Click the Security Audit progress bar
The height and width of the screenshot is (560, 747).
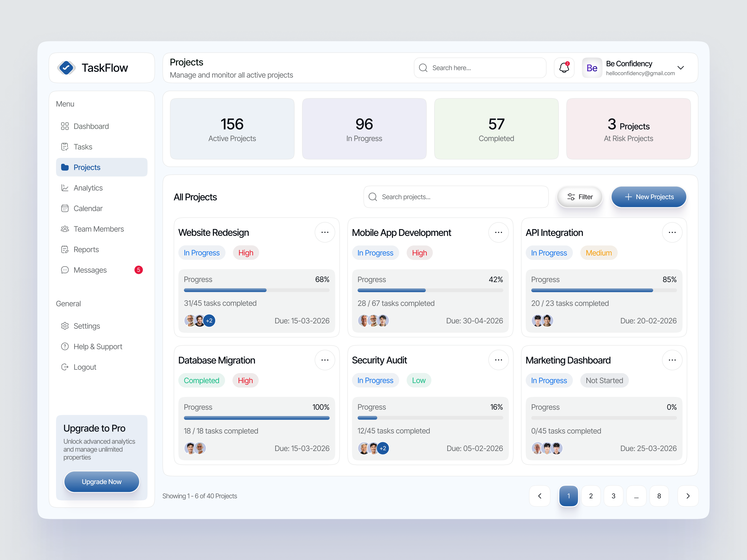[430, 418]
